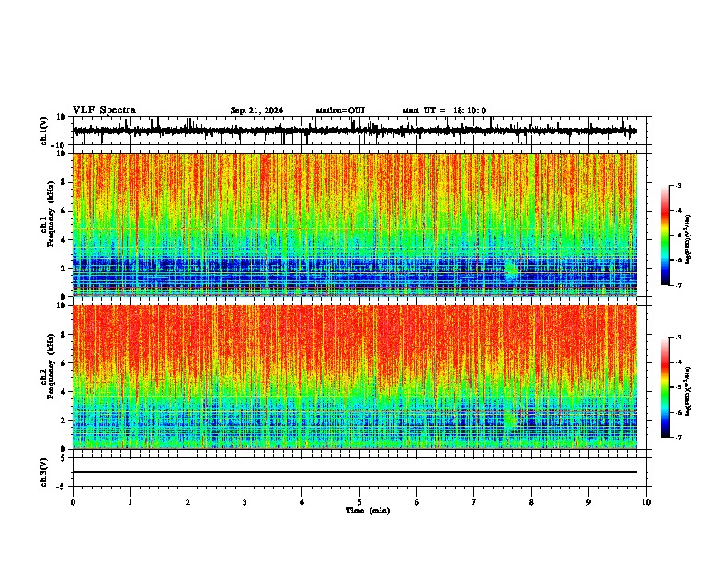Click the ch.2 "Frequency (kHz)" axis label

tap(51, 366)
